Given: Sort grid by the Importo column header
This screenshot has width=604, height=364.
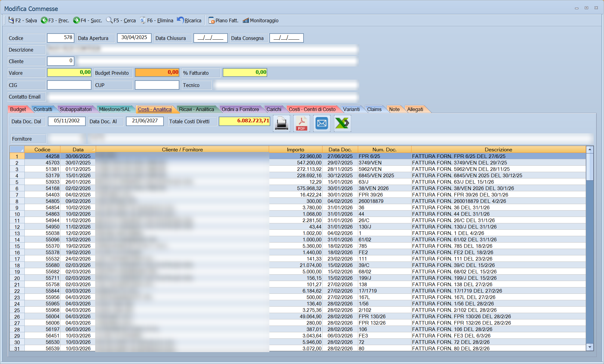Looking at the screenshot, I should [x=295, y=150].
